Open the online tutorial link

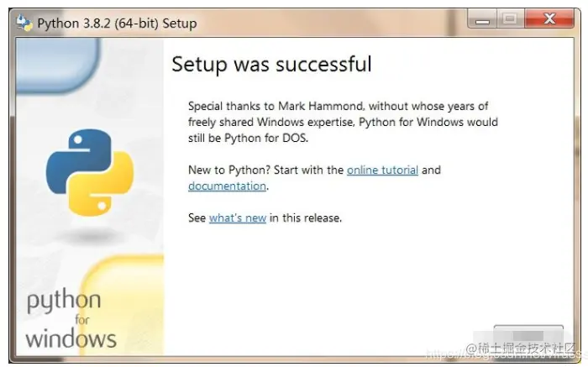click(x=382, y=170)
